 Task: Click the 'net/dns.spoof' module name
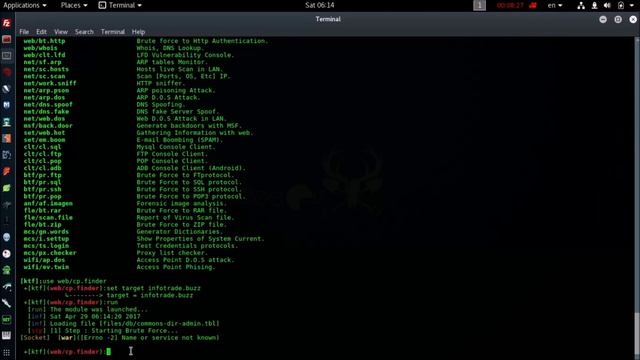coord(48,104)
